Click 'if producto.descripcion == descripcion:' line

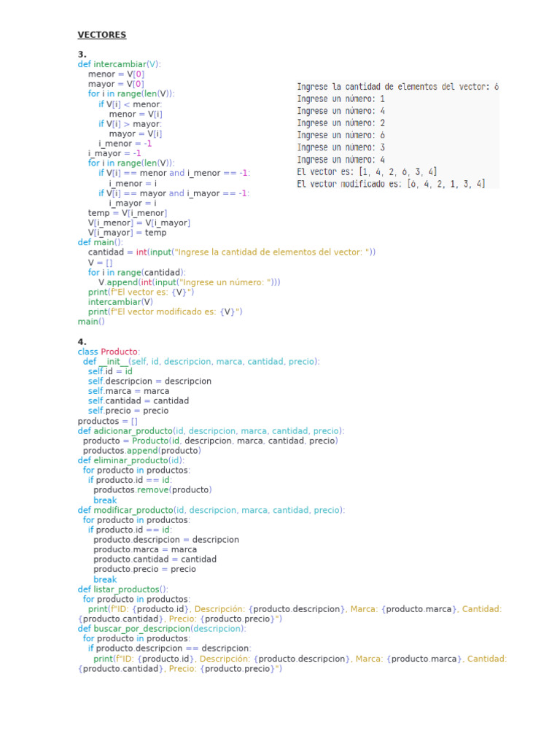169,649
